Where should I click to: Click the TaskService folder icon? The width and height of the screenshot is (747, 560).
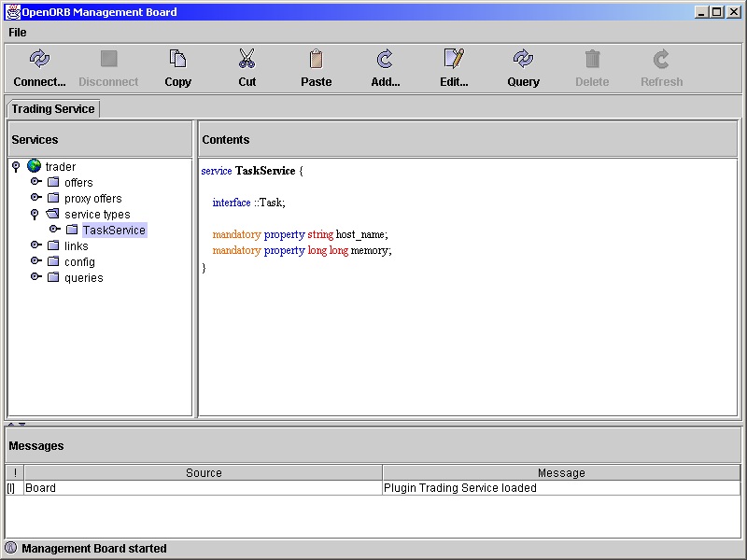(72, 230)
